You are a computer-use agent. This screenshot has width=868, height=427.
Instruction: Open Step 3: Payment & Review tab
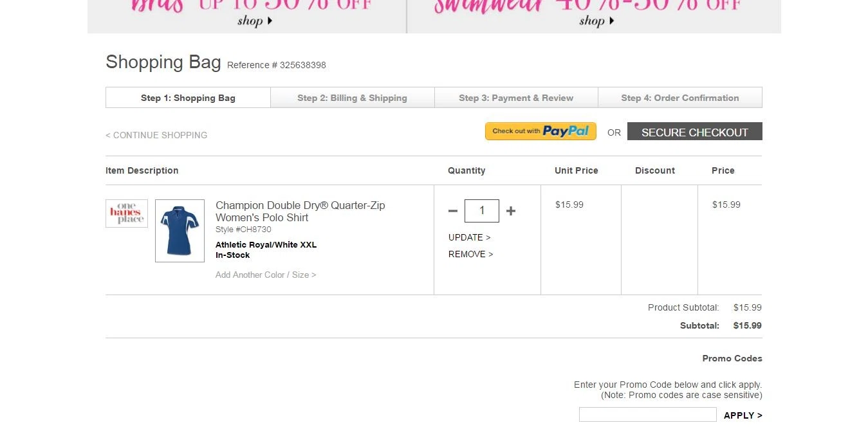516,98
